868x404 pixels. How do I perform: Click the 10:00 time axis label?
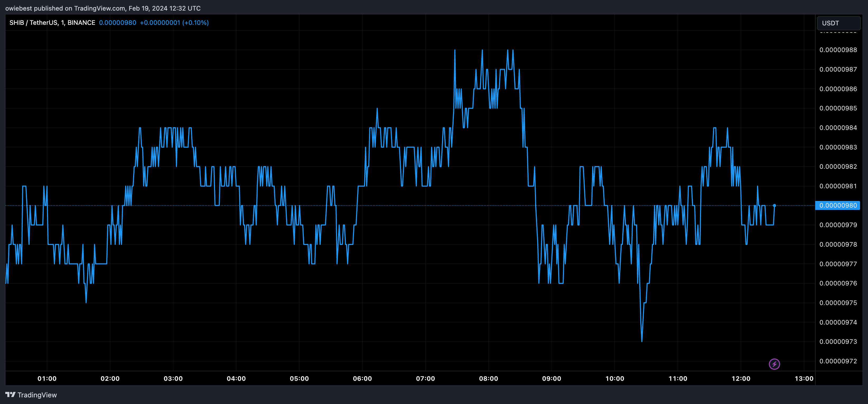tap(615, 378)
